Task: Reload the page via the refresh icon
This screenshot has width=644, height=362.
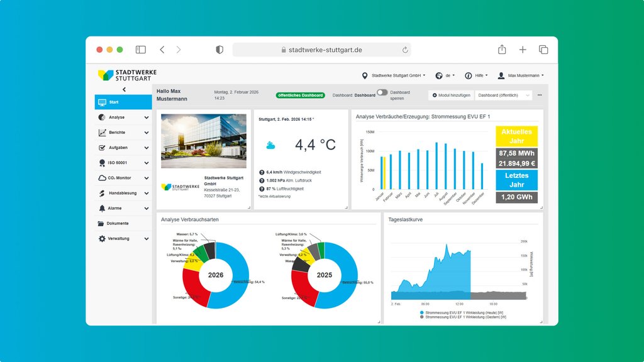Action: click(405, 50)
